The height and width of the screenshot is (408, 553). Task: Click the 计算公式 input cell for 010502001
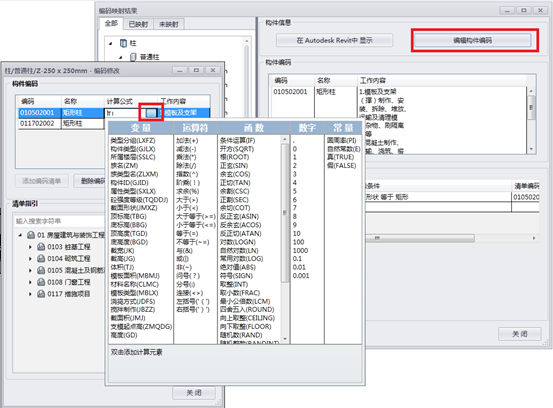pyautogui.click(x=125, y=113)
